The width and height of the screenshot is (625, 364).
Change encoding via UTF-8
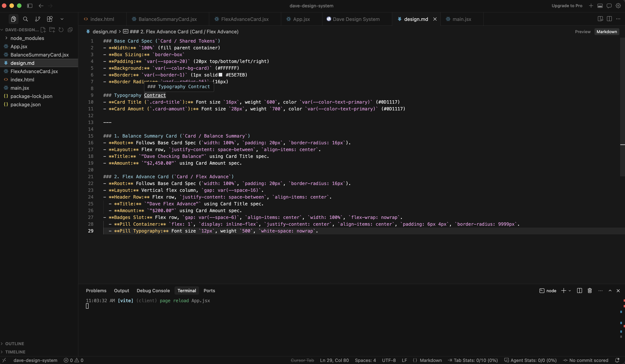pyautogui.click(x=389, y=360)
